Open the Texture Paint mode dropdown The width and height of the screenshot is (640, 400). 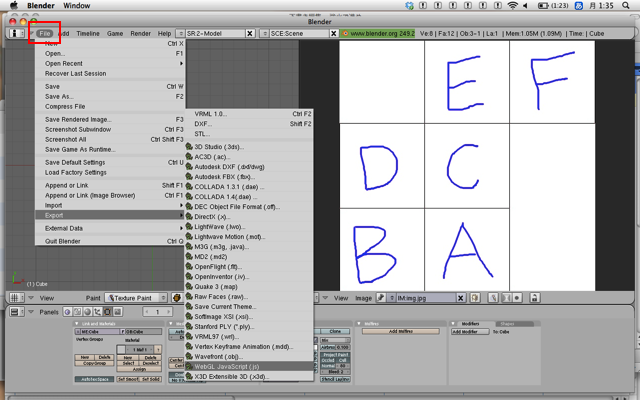[136, 298]
